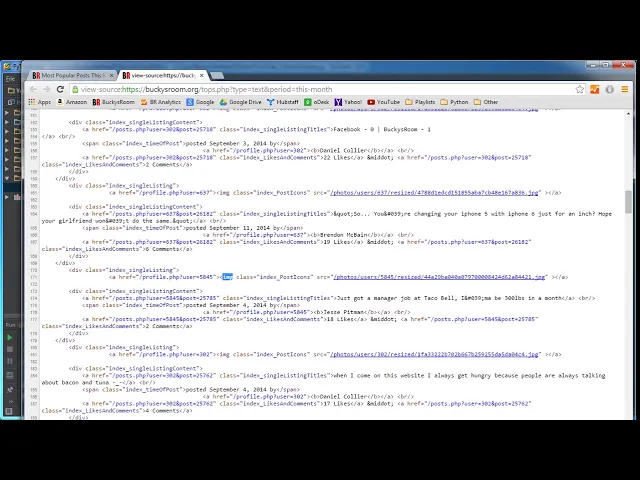The width and height of the screenshot is (640, 480).
Task: Expand the Other bookmarks folder
Action: click(x=486, y=102)
